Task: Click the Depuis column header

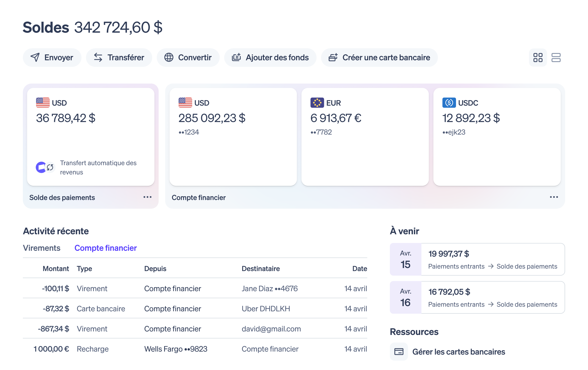Action: tap(155, 269)
